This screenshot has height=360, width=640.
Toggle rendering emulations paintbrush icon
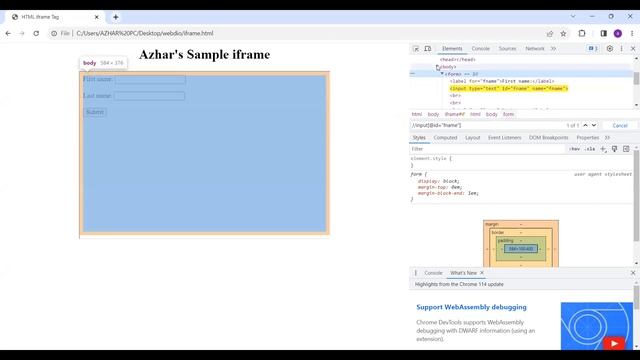coord(615,149)
